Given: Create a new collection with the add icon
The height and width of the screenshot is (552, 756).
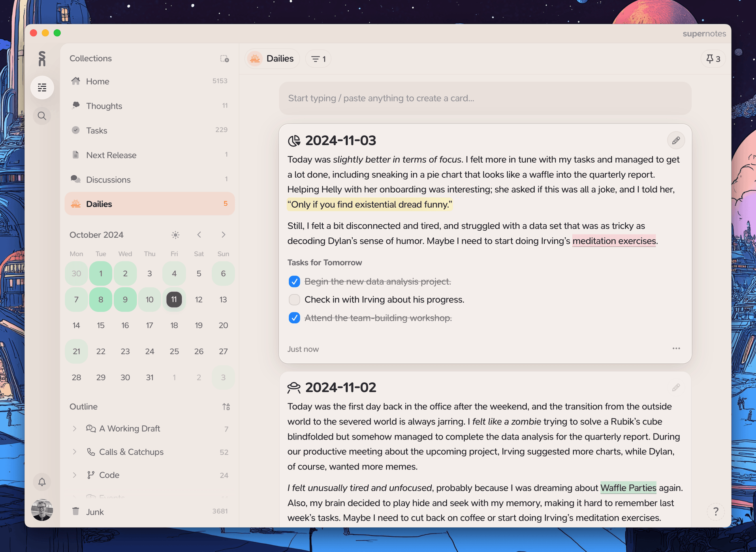Looking at the screenshot, I should 224,58.
